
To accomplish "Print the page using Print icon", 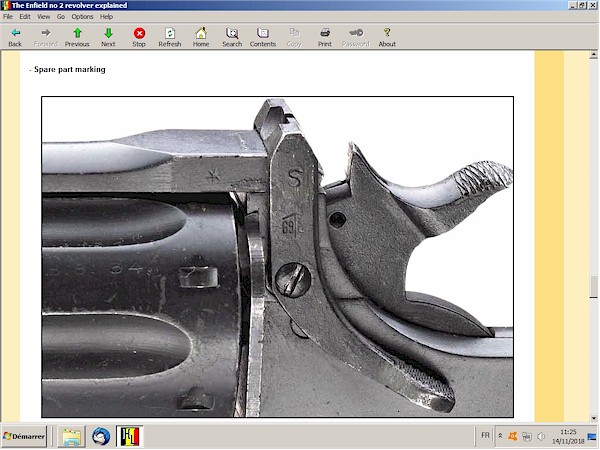I will click(325, 33).
